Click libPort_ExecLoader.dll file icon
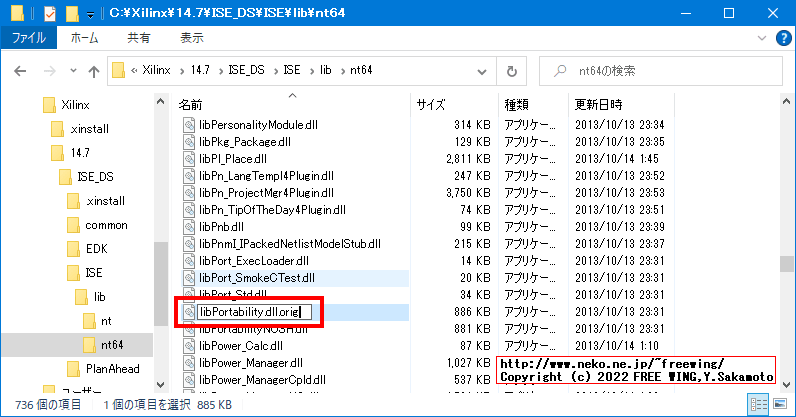The width and height of the screenshot is (796, 417). tap(189, 261)
